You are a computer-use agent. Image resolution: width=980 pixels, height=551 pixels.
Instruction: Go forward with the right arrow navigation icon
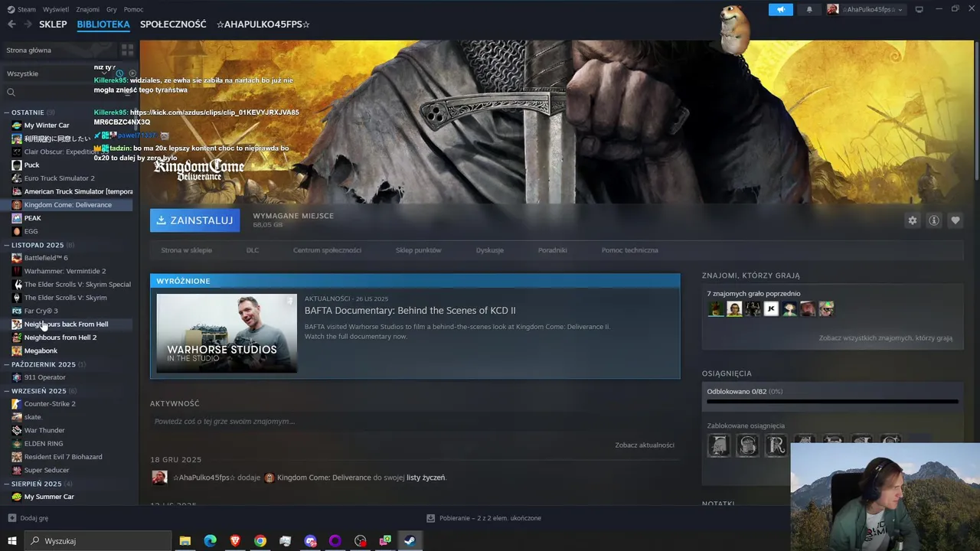tap(28, 24)
